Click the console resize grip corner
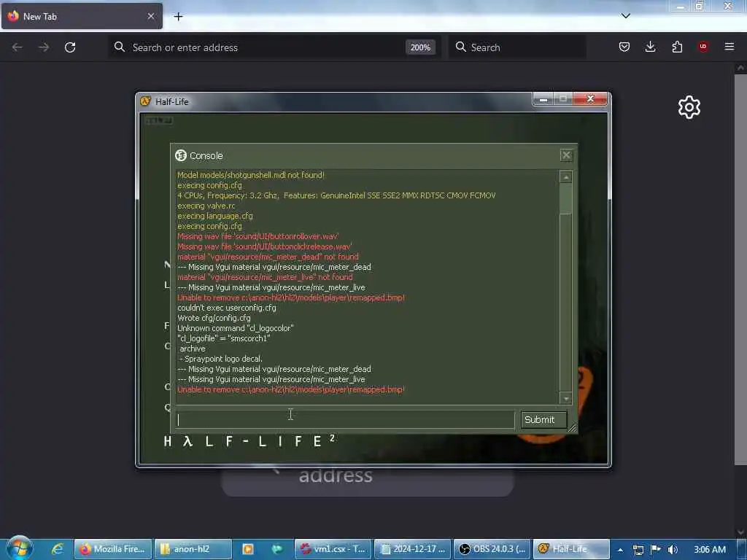The height and width of the screenshot is (560, 747). click(x=572, y=428)
